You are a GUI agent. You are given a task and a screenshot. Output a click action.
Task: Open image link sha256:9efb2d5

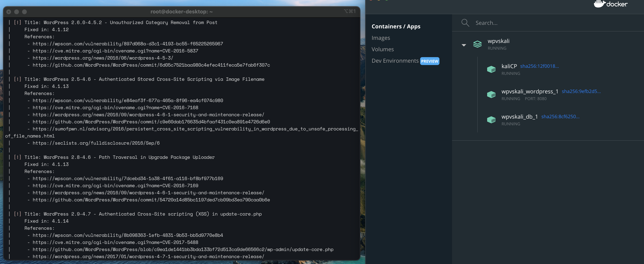coord(581,91)
